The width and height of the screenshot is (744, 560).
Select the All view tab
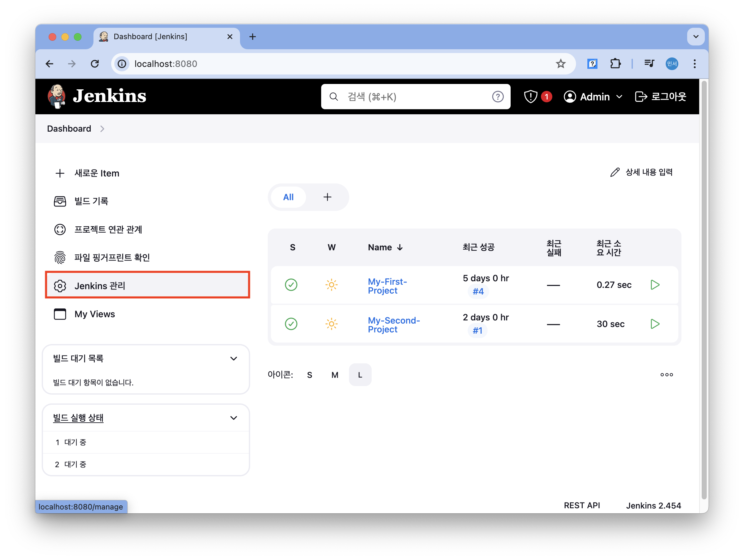pyautogui.click(x=288, y=197)
